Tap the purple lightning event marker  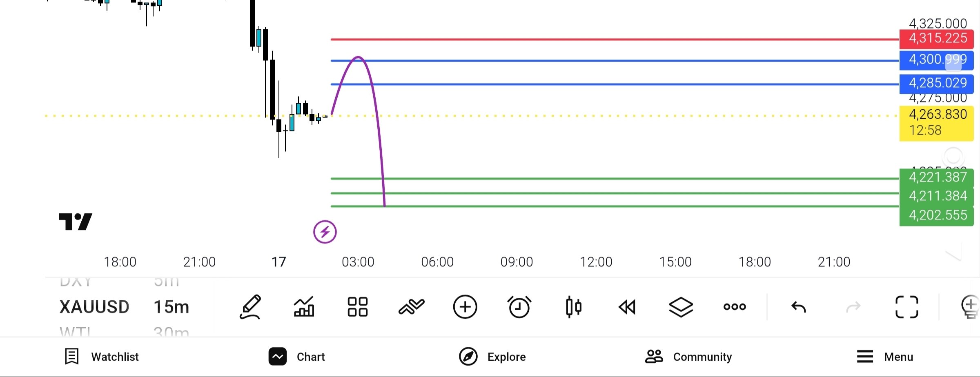click(x=325, y=232)
